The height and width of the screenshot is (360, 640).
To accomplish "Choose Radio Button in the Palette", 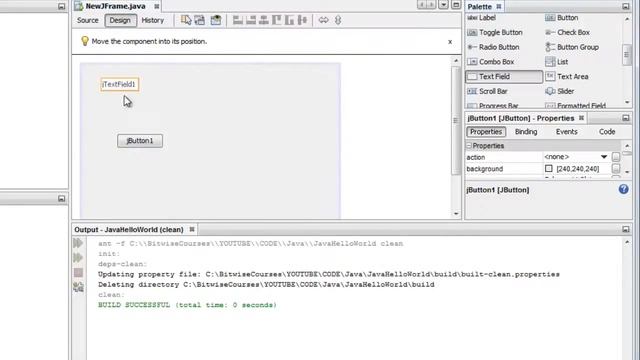I will click(493, 47).
